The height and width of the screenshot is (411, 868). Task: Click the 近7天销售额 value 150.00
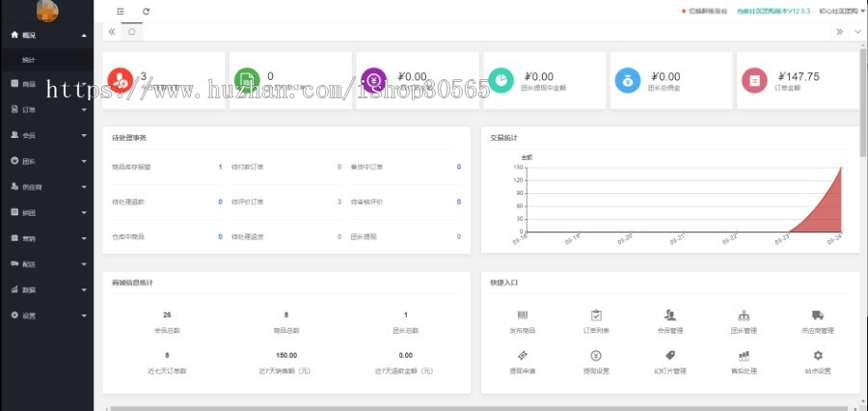coord(286,356)
